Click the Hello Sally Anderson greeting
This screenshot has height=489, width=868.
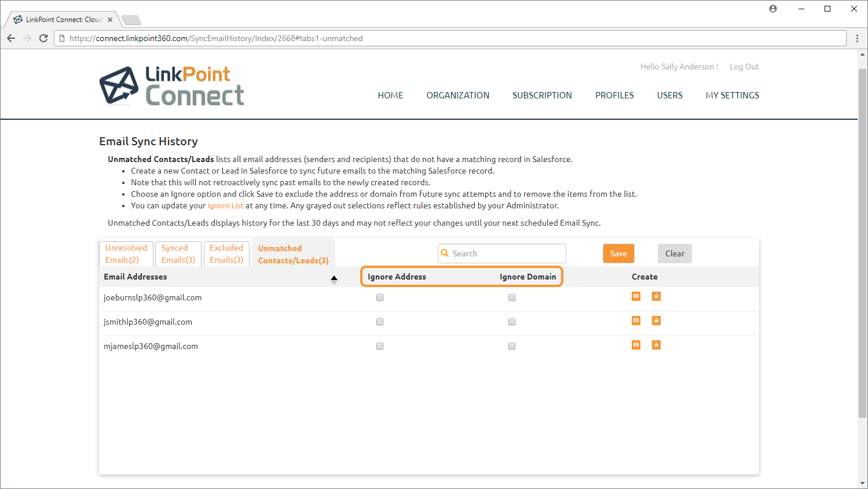click(x=679, y=67)
